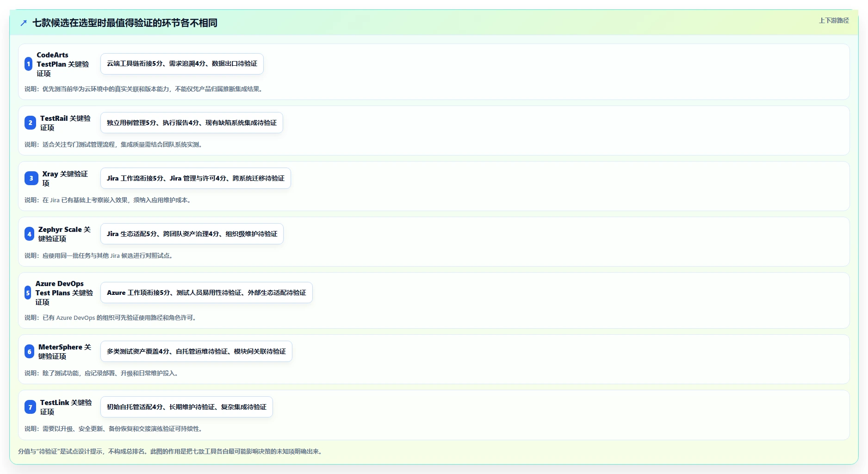
Task: Click the note 已有 Azure DevOps 的组织可先验证使用路径
Action: (x=112, y=318)
